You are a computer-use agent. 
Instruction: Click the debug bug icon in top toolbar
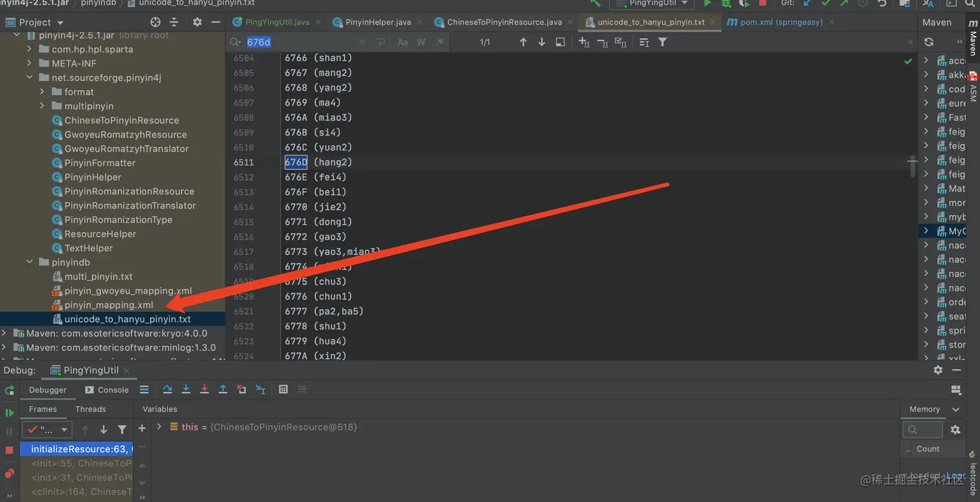click(726, 3)
